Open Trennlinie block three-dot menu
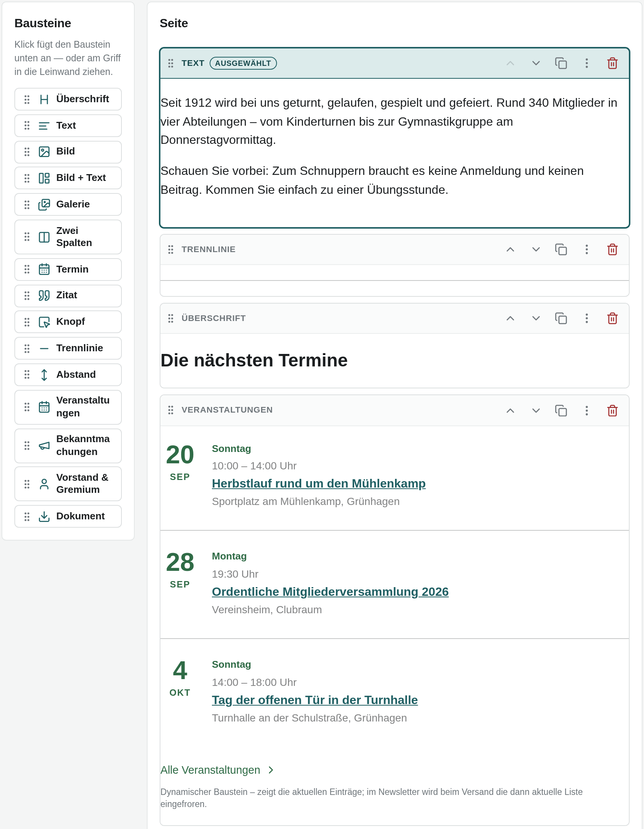The height and width of the screenshot is (829, 644). 586,250
